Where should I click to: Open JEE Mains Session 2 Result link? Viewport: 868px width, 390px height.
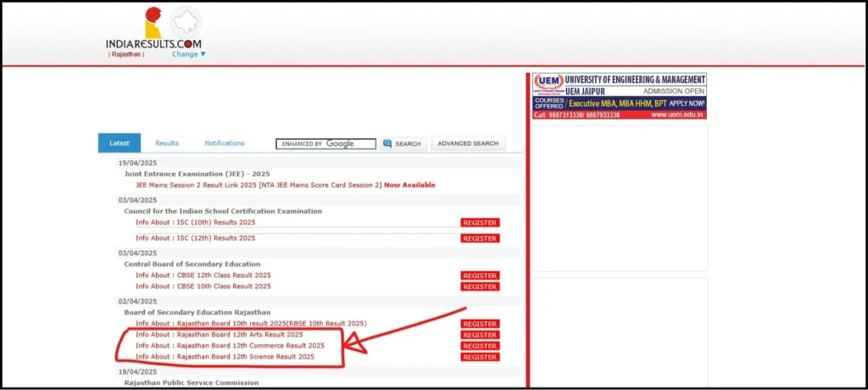coord(285,185)
